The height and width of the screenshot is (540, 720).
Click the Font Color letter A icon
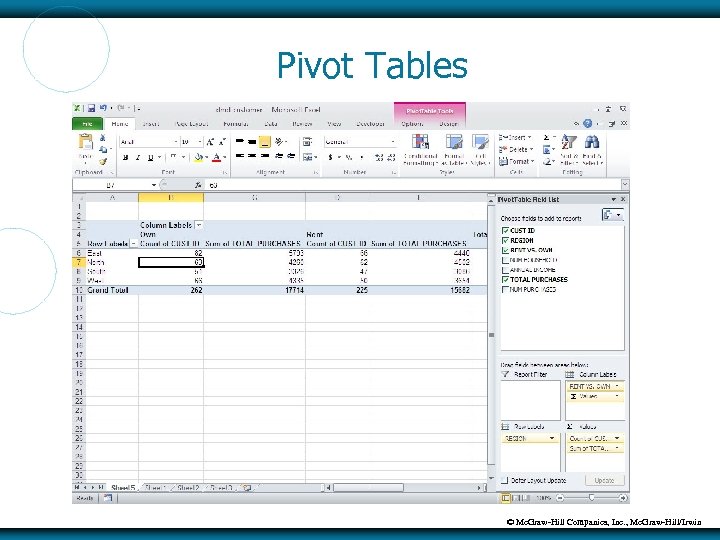click(217, 158)
